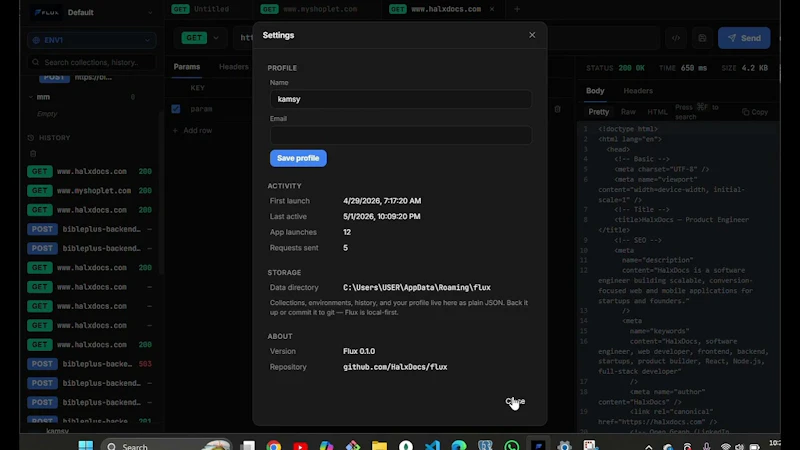This screenshot has width=800, height=450.
Task: Open the code snippet icon
Action: point(676,38)
